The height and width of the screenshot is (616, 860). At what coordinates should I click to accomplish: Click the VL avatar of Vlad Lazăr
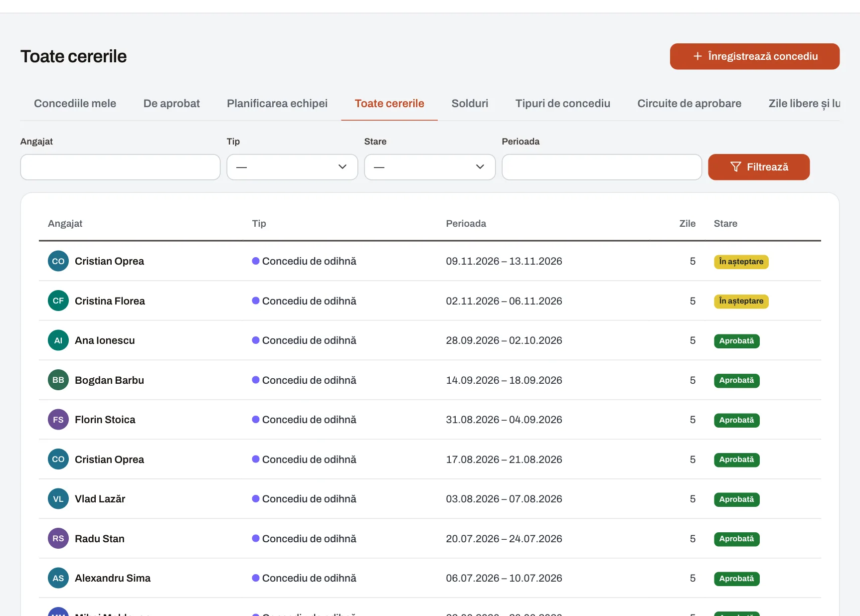pyautogui.click(x=58, y=499)
